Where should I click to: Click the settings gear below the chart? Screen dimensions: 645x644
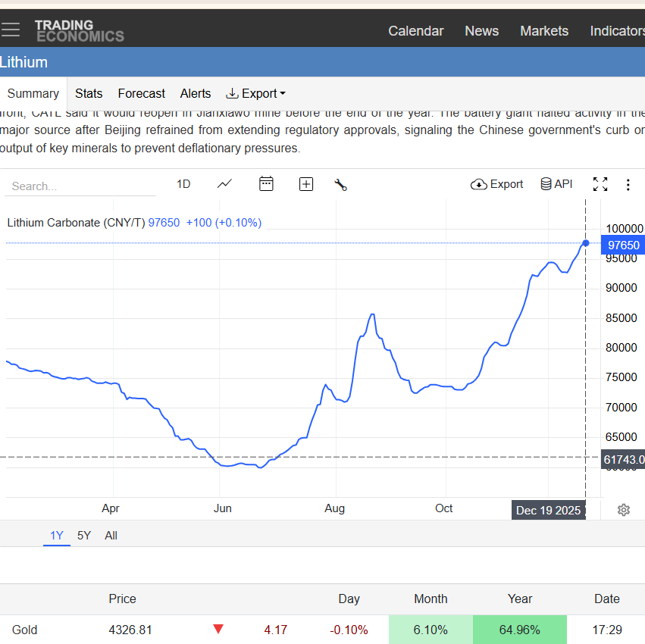pyautogui.click(x=623, y=510)
